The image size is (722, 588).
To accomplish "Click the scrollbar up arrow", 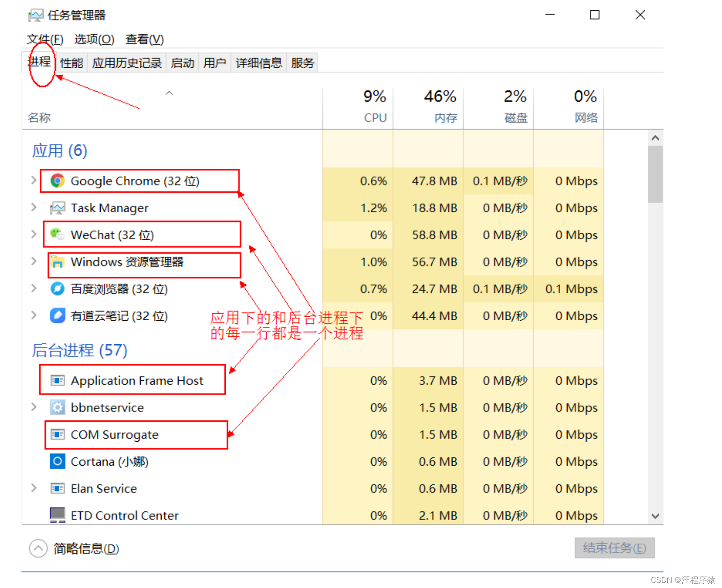I will tap(655, 138).
